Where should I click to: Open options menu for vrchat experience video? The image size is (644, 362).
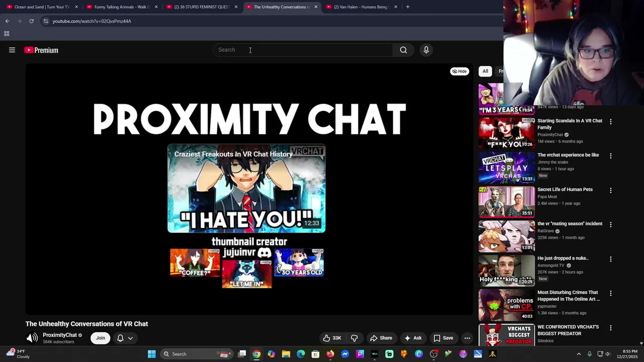click(611, 156)
